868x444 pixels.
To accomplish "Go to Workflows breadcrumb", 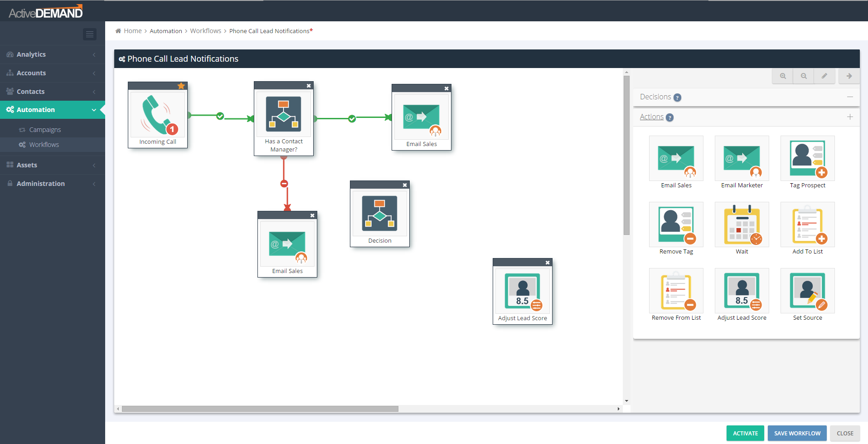I will click(206, 31).
